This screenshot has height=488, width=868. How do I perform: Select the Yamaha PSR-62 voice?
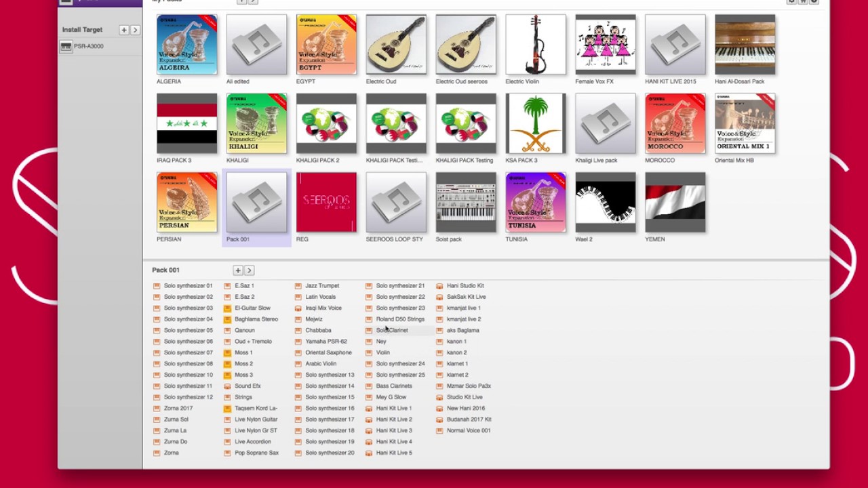(325, 342)
